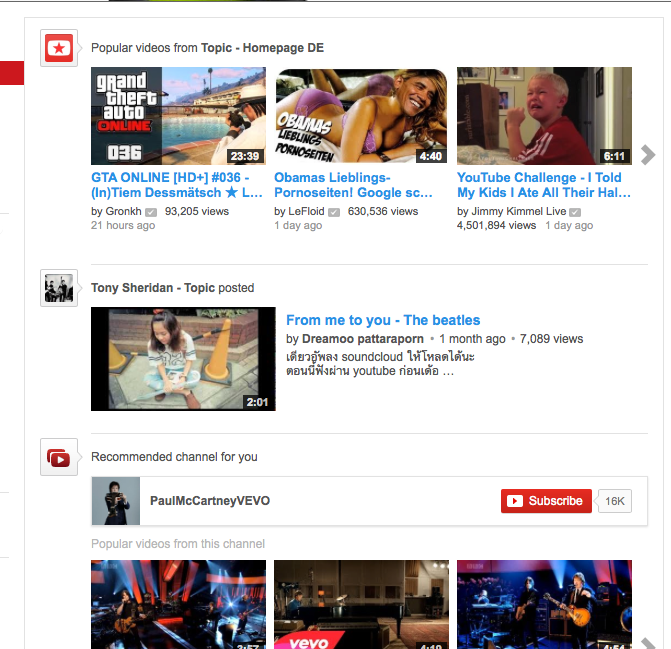
Task: Open Obamas Lieblings-Pornoseiten video thumbnail
Action: [x=361, y=116]
